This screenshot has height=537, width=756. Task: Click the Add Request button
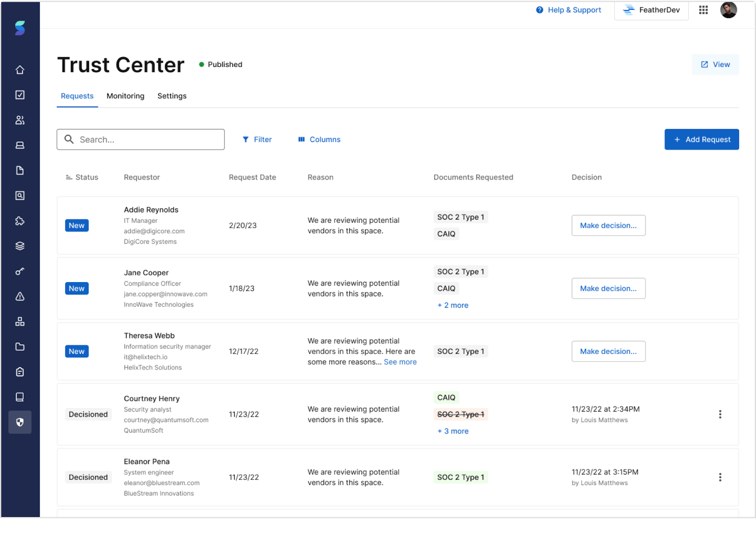pyautogui.click(x=701, y=140)
